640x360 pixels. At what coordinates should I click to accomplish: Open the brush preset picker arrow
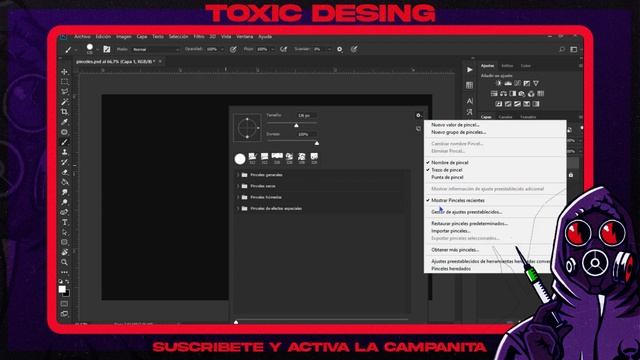[x=98, y=49]
